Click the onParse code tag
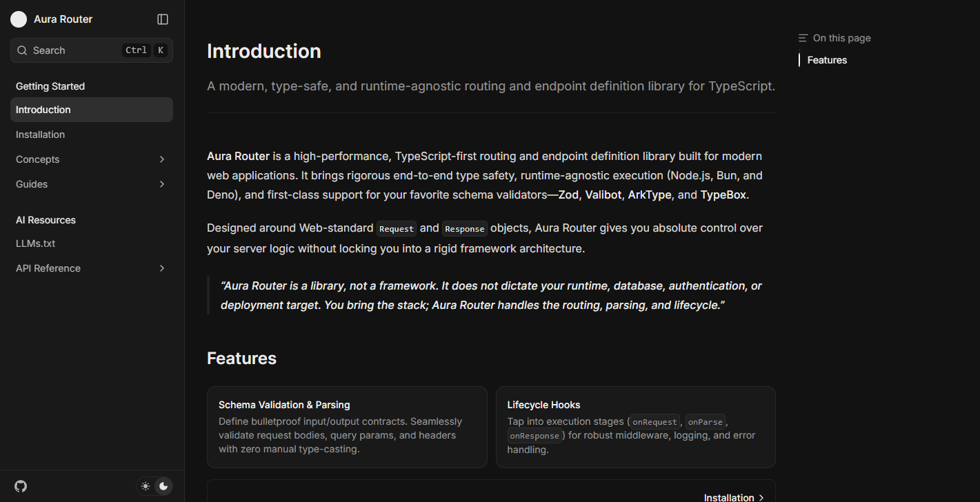The width and height of the screenshot is (980, 502). pyautogui.click(x=706, y=421)
